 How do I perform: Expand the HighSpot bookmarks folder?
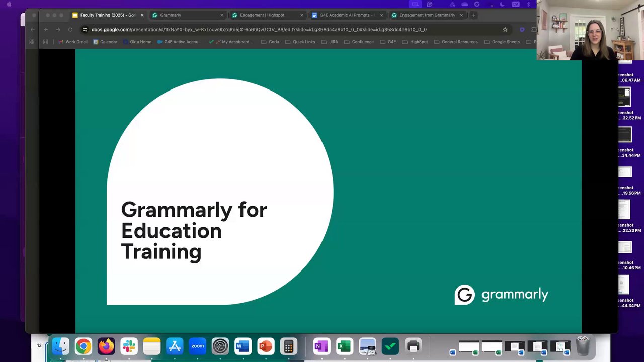click(415, 42)
